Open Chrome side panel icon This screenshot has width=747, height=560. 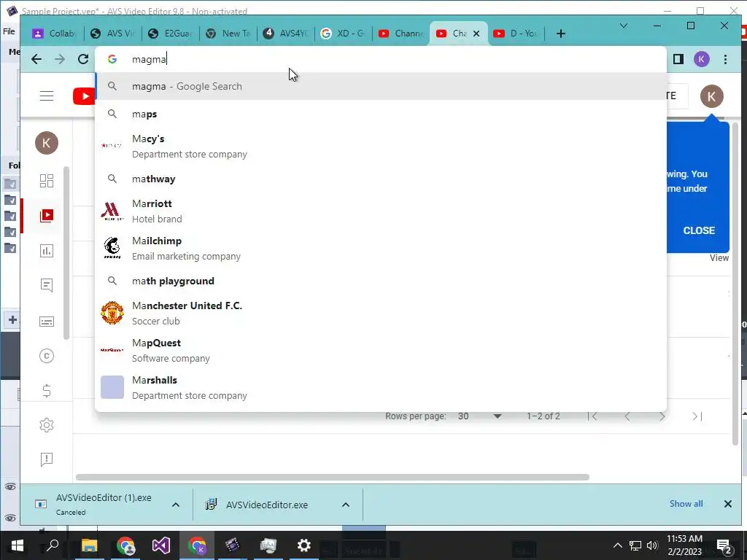678,59
